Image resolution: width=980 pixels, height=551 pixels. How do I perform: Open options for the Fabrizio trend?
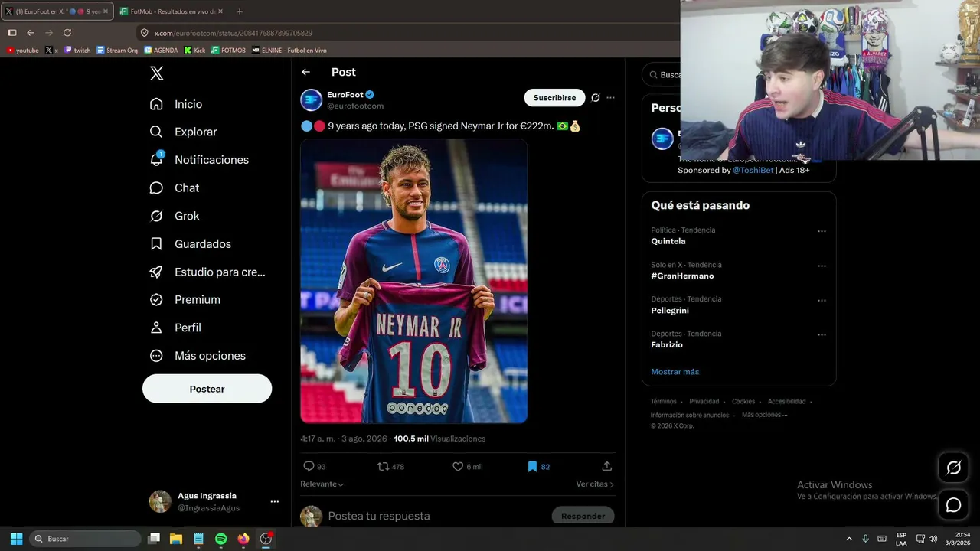tap(822, 335)
